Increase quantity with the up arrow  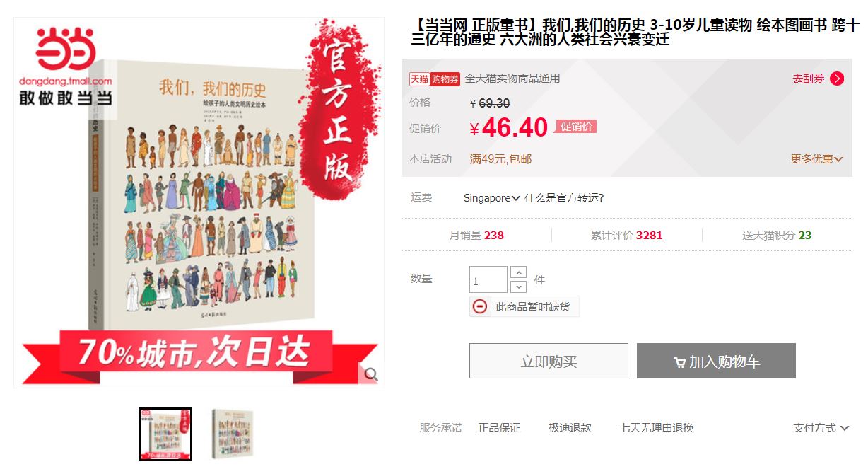(x=518, y=272)
